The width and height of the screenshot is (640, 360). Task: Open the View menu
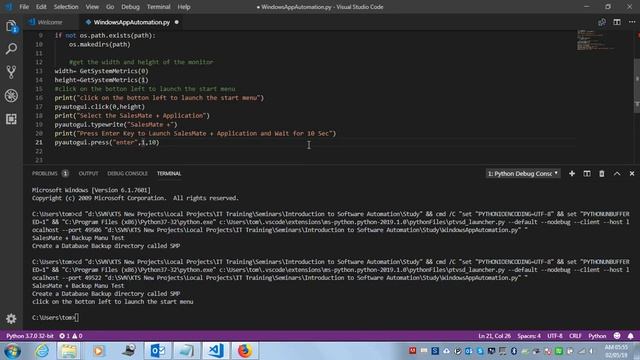tap(92, 7)
